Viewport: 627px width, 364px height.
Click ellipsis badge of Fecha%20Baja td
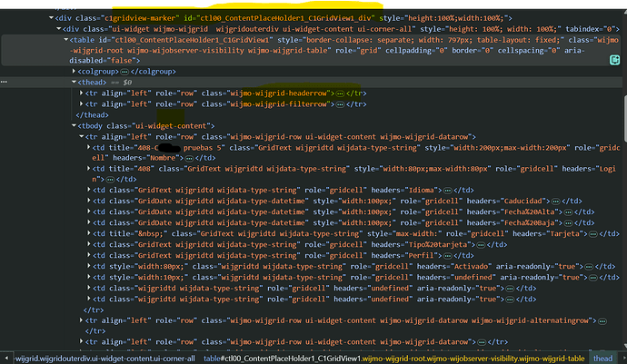point(568,223)
